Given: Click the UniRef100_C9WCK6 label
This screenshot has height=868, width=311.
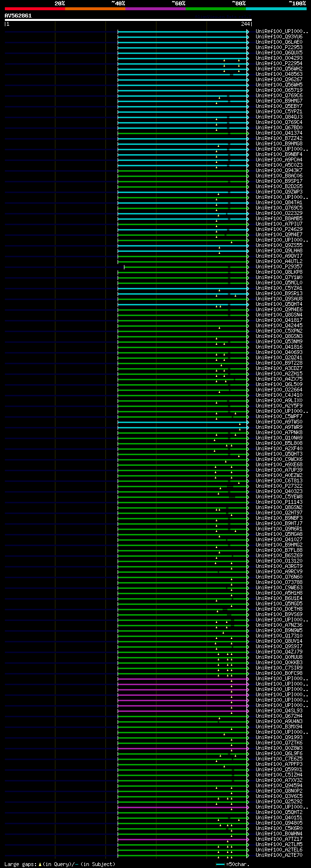Looking at the screenshot, I should (279, 459).
